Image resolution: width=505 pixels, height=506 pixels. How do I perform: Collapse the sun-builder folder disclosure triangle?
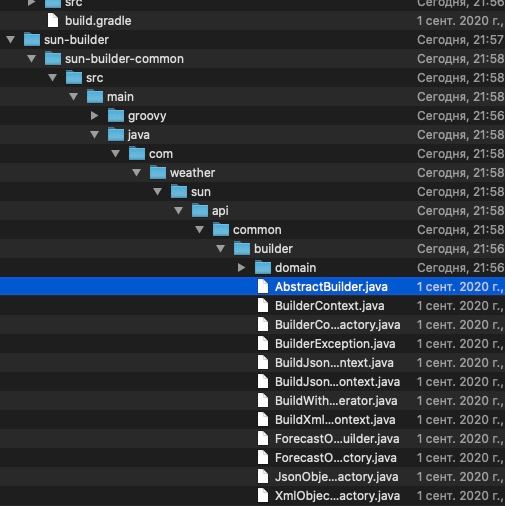tap(11, 40)
